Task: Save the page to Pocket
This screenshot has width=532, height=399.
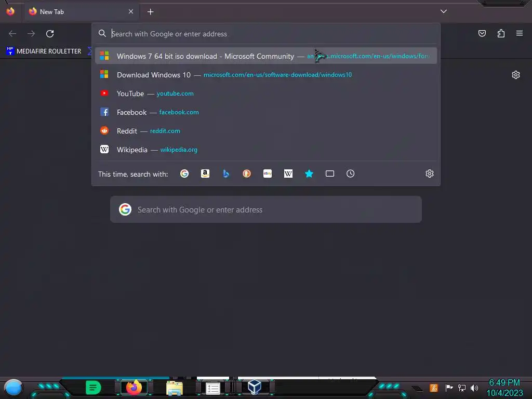Action: 482,33
